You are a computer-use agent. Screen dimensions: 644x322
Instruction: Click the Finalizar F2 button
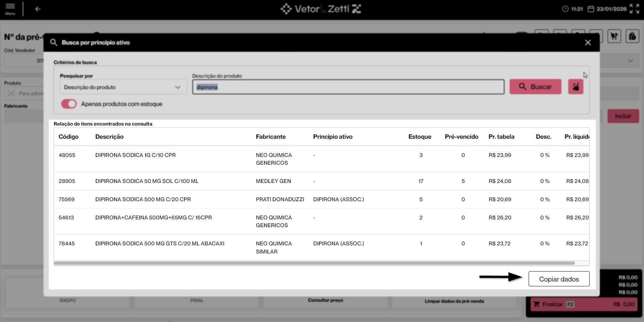point(584,304)
